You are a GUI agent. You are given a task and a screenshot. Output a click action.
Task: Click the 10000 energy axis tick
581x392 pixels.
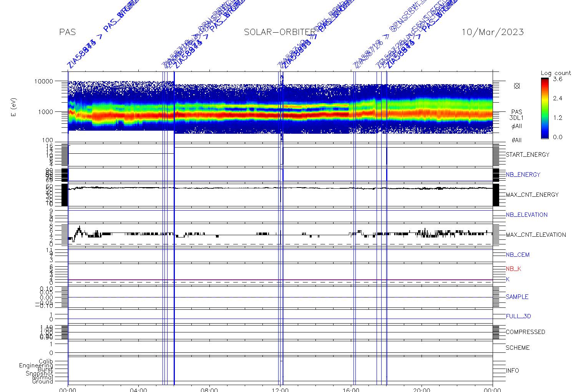coord(43,81)
